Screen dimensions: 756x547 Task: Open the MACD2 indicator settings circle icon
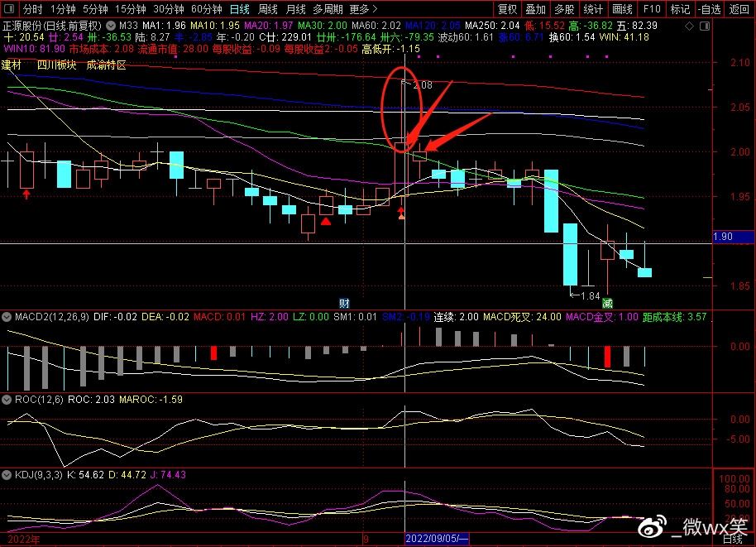(x=7, y=317)
